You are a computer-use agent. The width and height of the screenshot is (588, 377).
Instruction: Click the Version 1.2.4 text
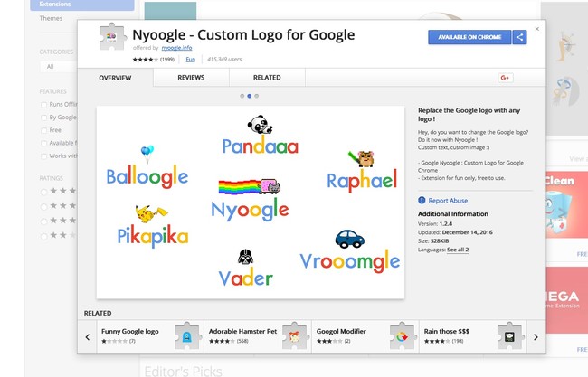[x=435, y=223]
